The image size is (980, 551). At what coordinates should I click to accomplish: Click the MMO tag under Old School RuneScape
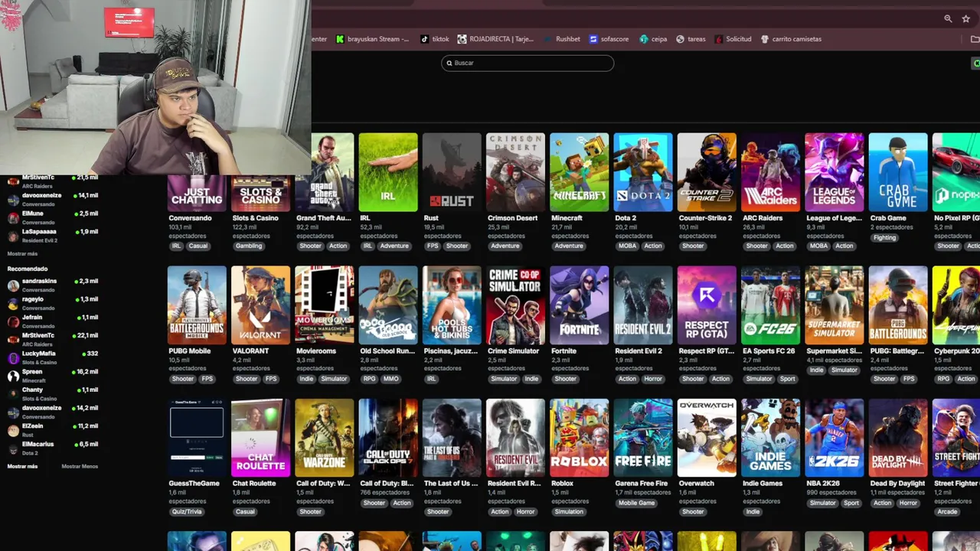390,379
